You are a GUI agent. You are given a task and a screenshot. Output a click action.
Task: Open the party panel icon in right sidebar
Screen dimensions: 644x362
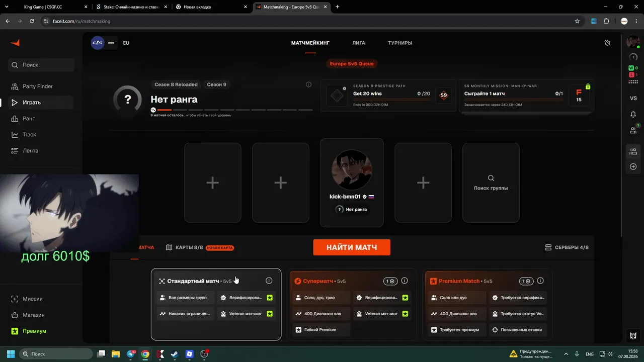[633, 151]
